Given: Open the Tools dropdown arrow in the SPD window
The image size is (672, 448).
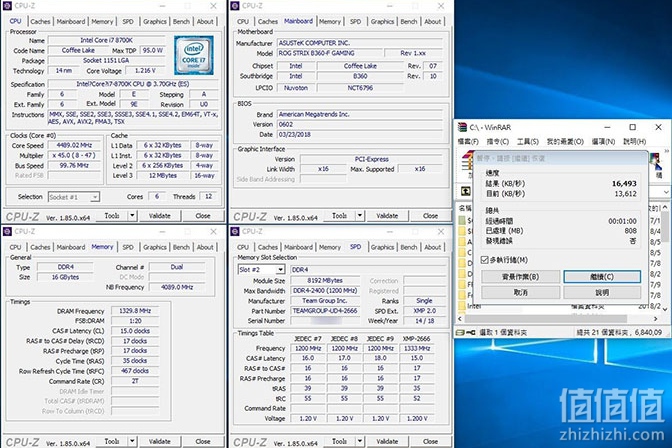Looking at the screenshot, I should [360, 441].
